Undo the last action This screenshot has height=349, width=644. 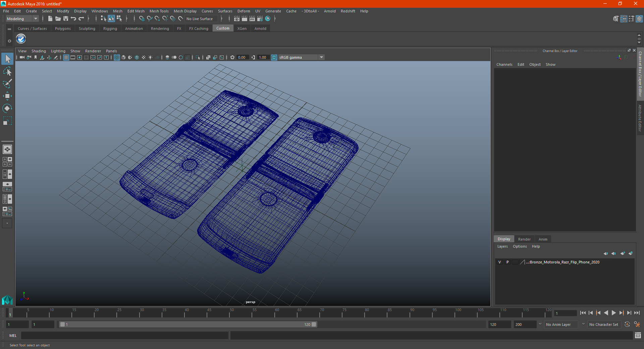[x=73, y=19]
